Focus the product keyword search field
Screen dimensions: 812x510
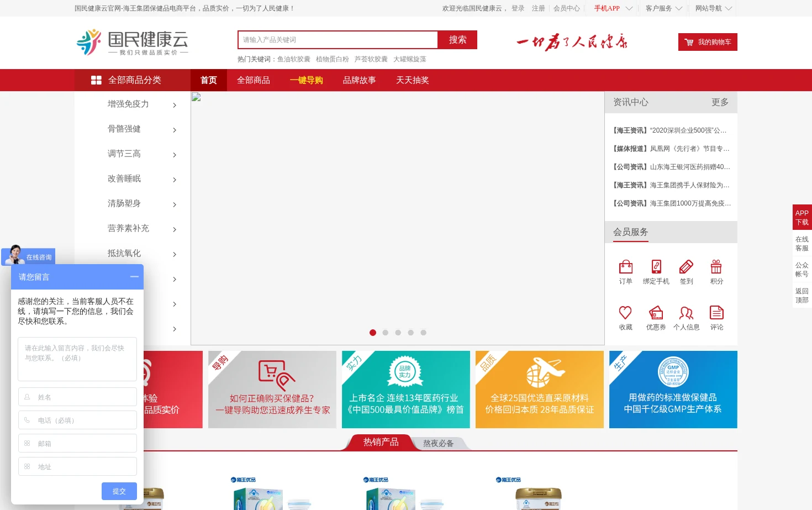tap(338, 40)
